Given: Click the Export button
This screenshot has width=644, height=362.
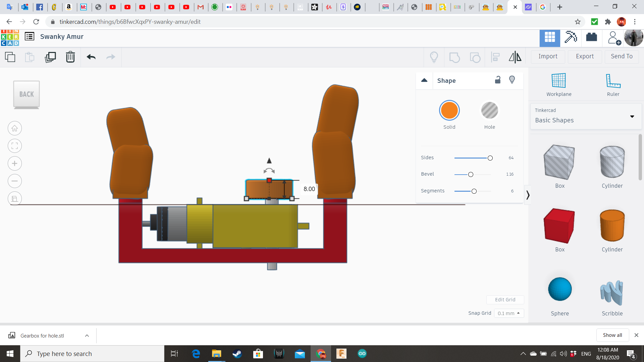Looking at the screenshot, I should tap(585, 56).
